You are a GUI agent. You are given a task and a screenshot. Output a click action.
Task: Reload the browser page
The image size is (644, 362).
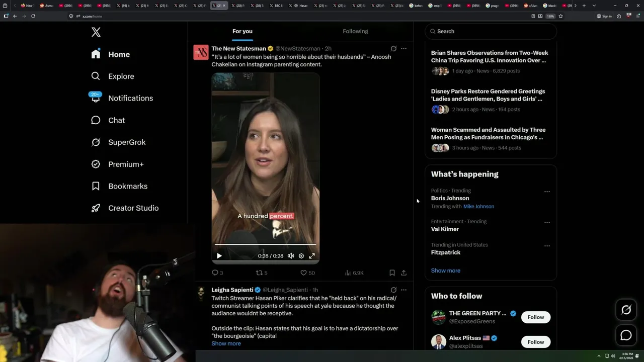click(33, 16)
